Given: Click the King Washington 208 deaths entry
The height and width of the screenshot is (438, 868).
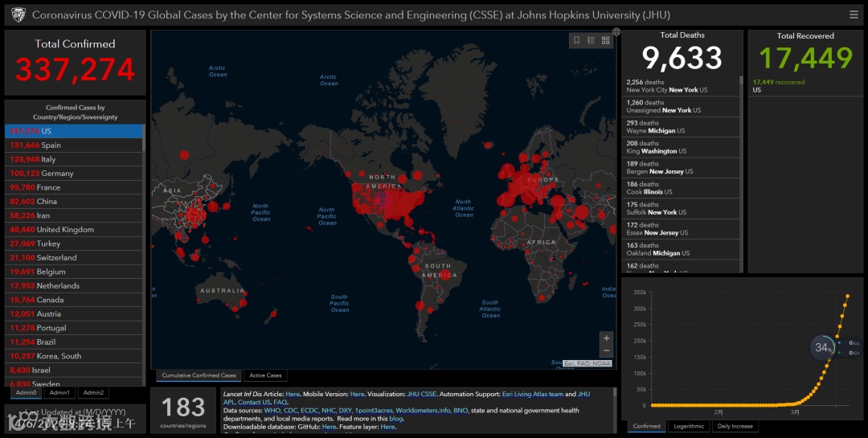Looking at the screenshot, I should (x=681, y=147).
